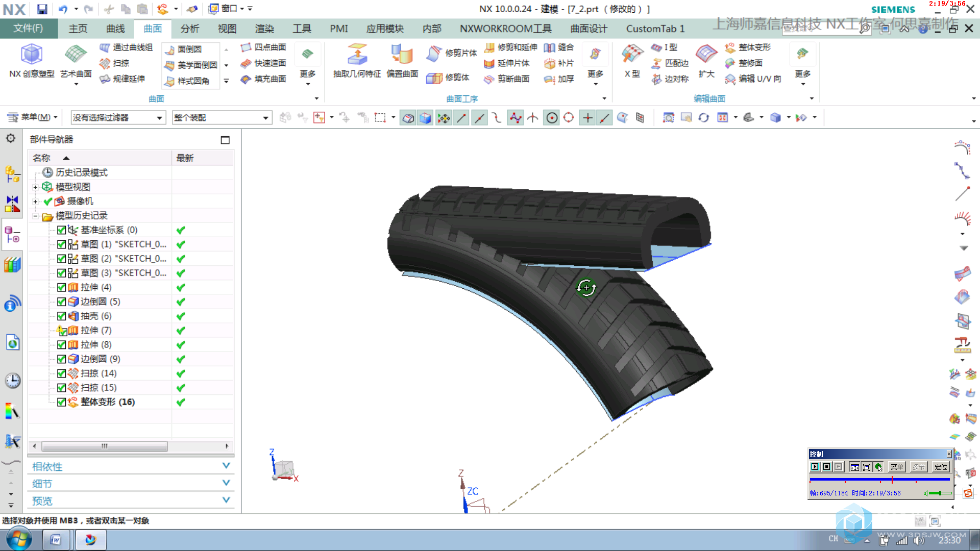Click 抽取几何特征 tool

(357, 61)
